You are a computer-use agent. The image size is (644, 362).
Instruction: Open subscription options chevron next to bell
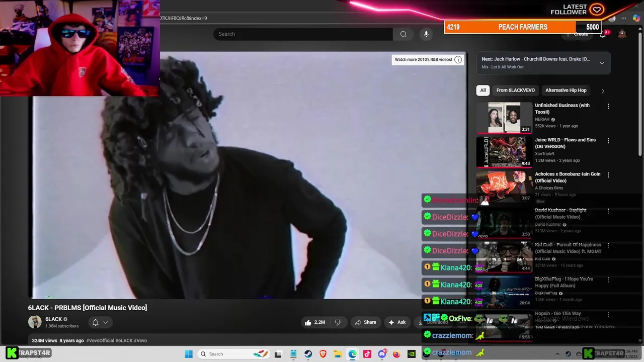(106, 322)
